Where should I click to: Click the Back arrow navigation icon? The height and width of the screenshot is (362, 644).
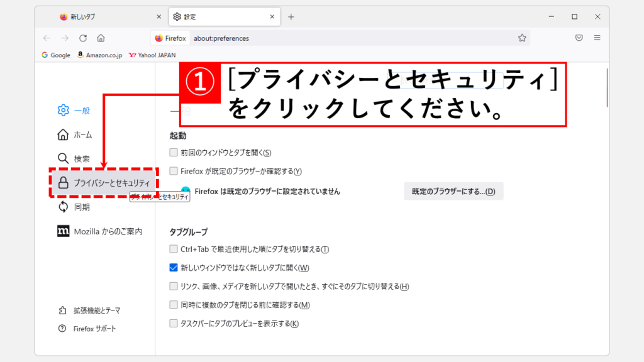click(47, 38)
